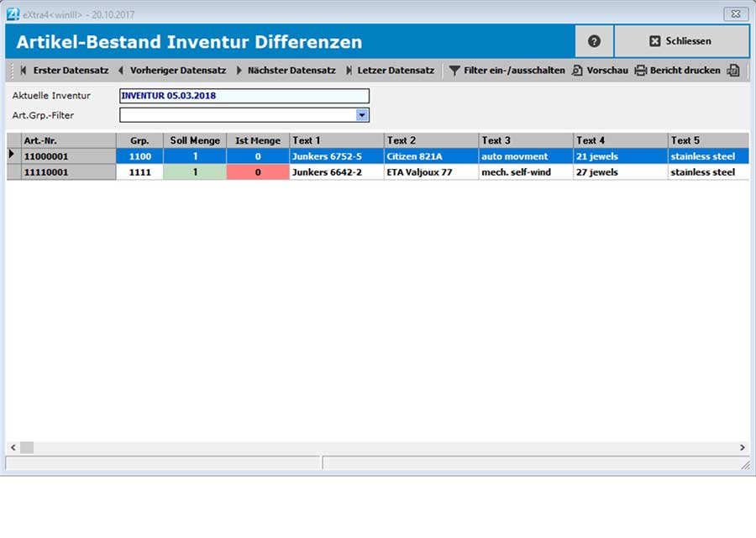
Task: Click the Ist Menge header to sort
Action: (x=257, y=140)
